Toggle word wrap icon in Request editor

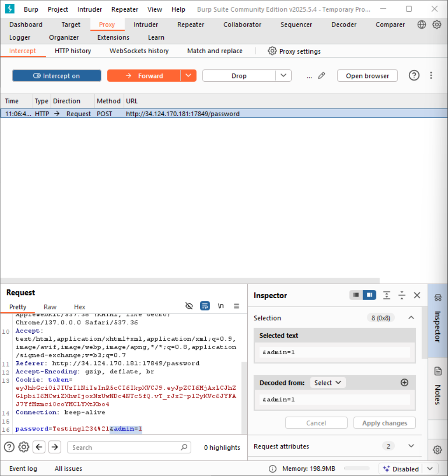(x=205, y=306)
